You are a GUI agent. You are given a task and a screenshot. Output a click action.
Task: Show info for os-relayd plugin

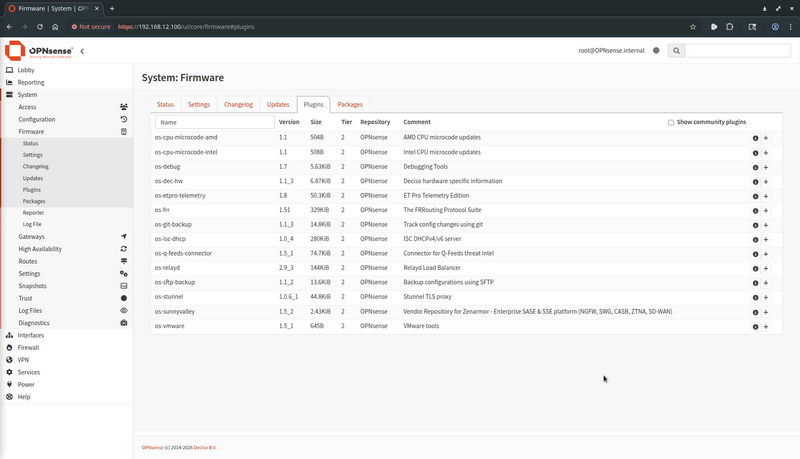point(755,268)
